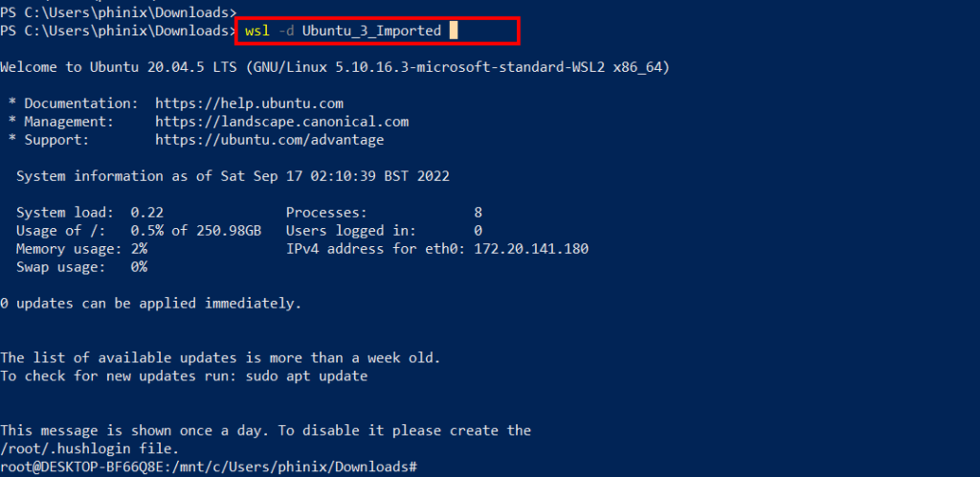Click the '0 updates can be applied' line
The height and width of the screenshot is (477, 980).
tap(150, 304)
